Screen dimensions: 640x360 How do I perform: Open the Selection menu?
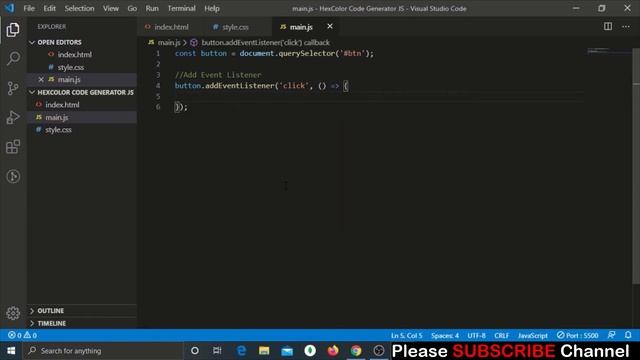point(79,8)
